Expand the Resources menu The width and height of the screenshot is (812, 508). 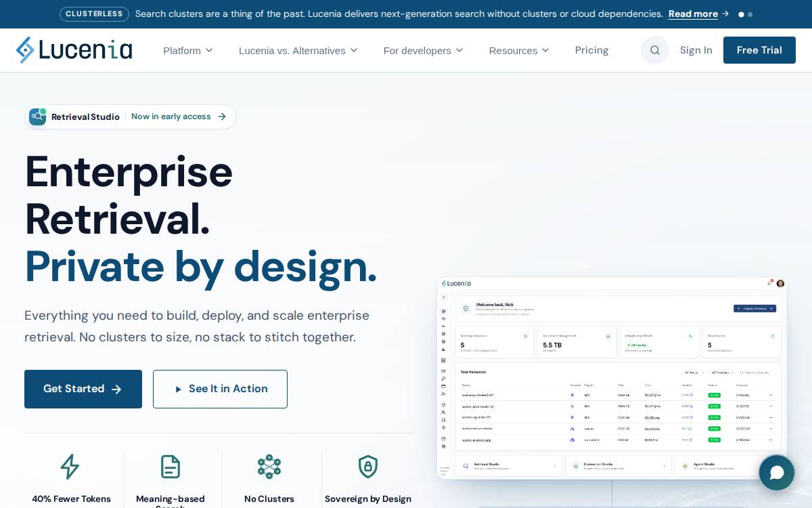tap(519, 50)
